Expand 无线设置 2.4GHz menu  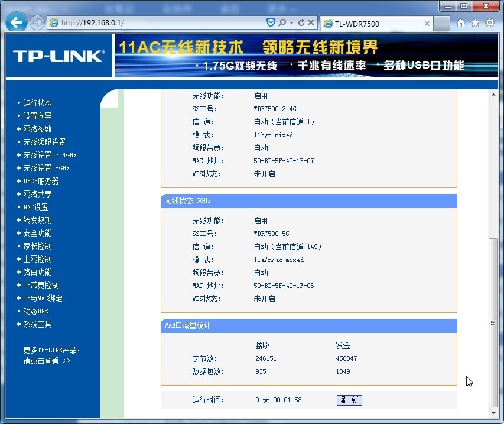[50, 155]
